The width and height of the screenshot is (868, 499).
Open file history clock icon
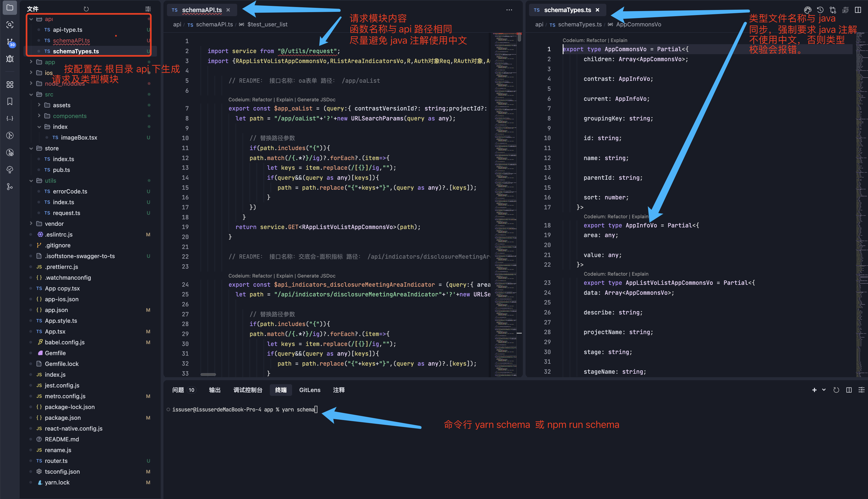[x=820, y=10]
